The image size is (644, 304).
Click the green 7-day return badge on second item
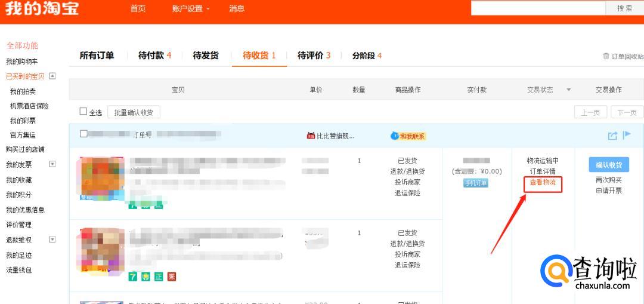point(132,277)
